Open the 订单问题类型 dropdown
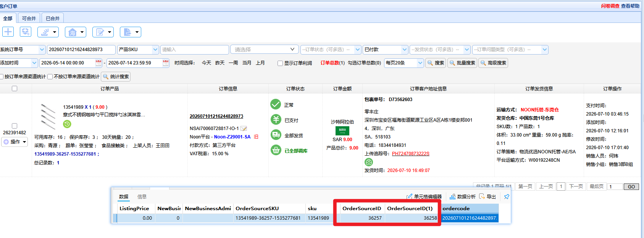 click(510, 50)
